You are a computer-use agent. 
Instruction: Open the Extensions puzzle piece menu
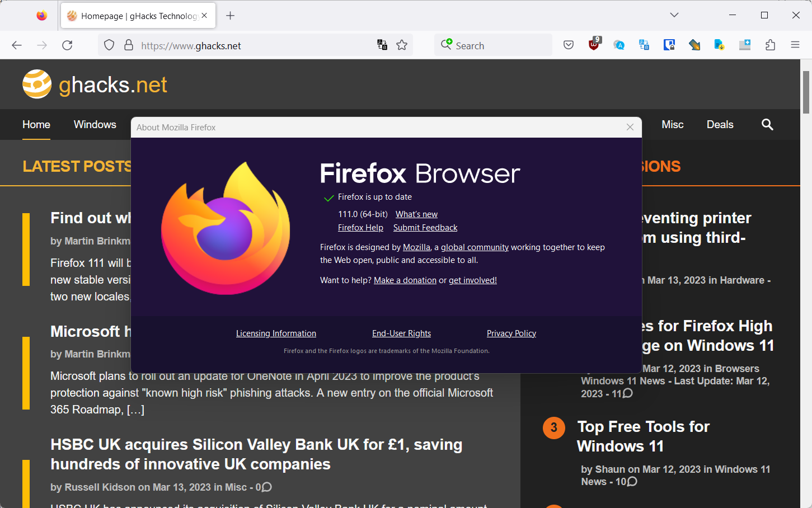click(x=770, y=45)
